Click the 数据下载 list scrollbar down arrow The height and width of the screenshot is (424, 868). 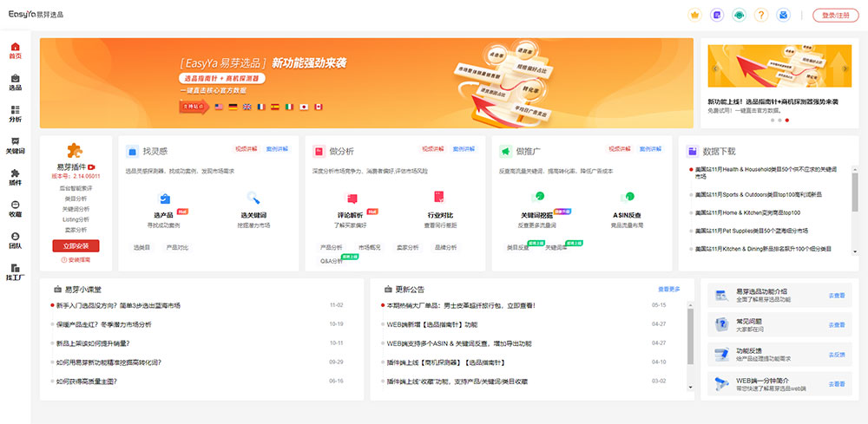click(x=855, y=251)
